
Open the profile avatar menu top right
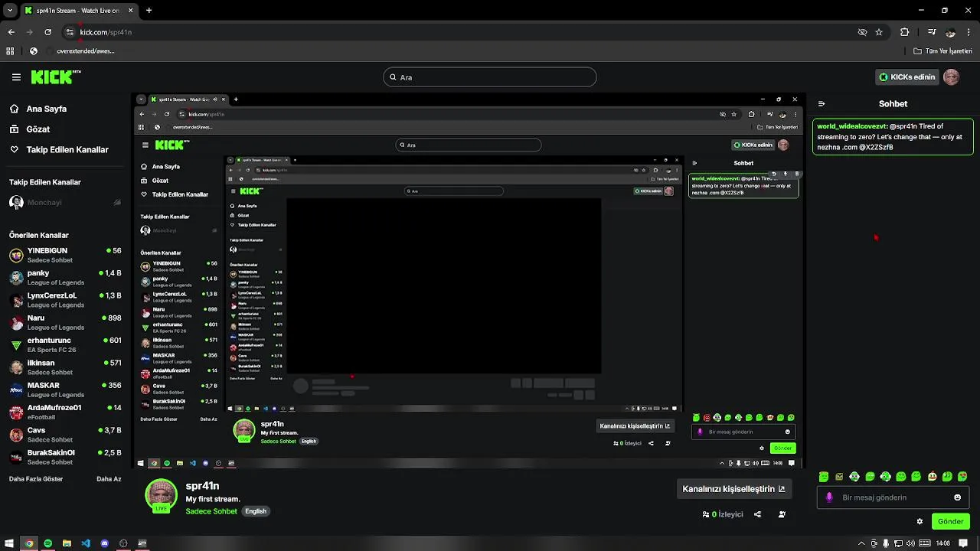(952, 77)
